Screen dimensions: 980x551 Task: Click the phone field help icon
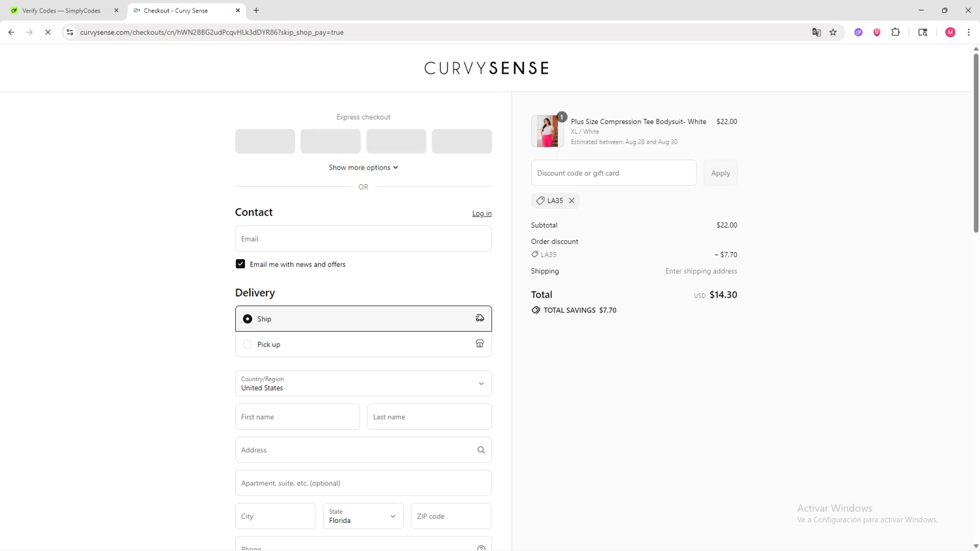point(481,548)
